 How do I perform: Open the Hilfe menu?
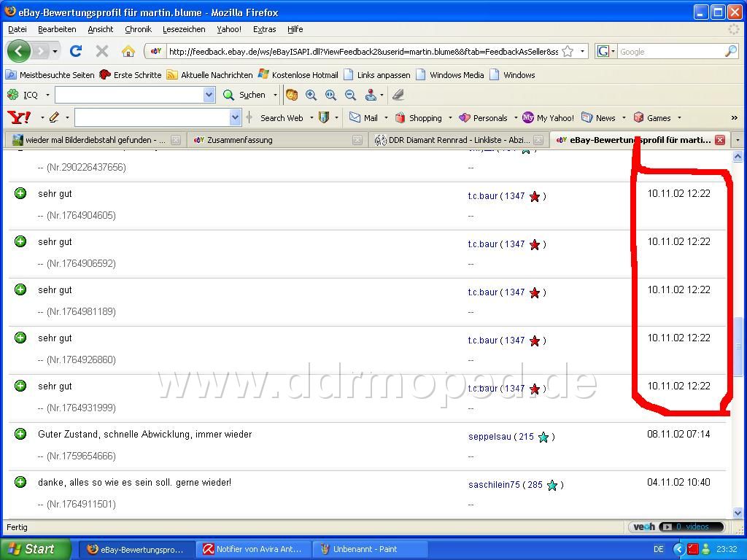(x=295, y=29)
